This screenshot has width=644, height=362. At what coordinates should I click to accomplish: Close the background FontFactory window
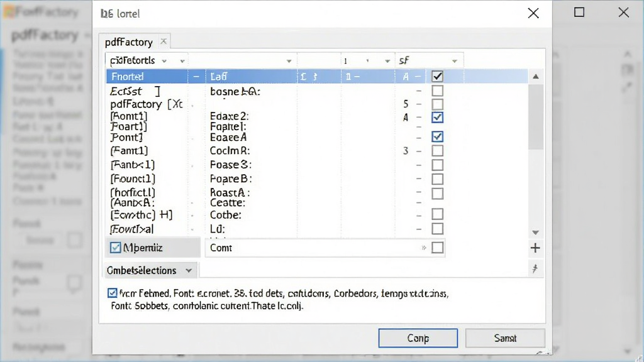point(623,13)
